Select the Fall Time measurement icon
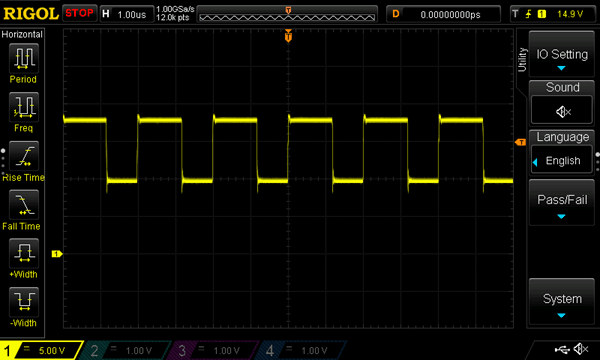The image size is (600, 360). click(24, 204)
